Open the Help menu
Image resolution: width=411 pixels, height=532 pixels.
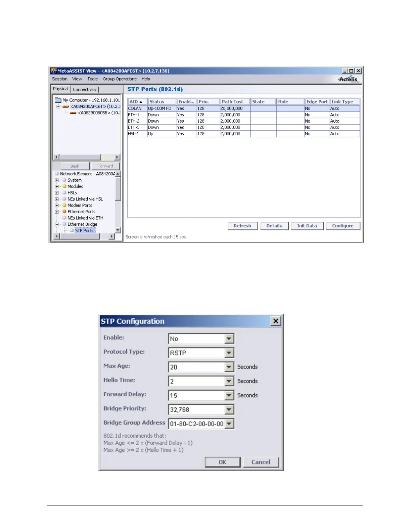tap(146, 79)
